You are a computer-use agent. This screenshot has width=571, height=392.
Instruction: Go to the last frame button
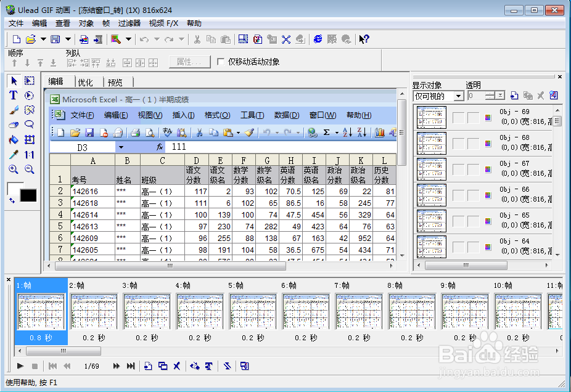coord(131,366)
